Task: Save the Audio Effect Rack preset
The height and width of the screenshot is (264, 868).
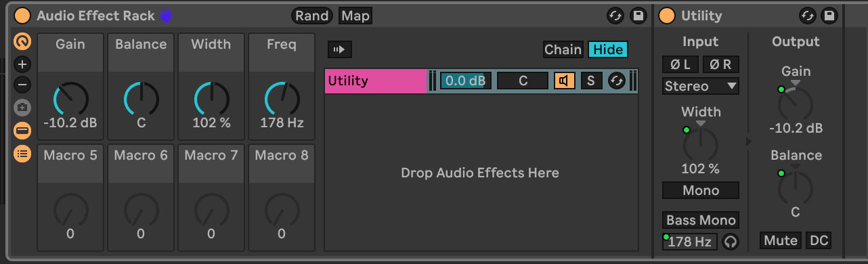Action: pyautogui.click(x=637, y=16)
